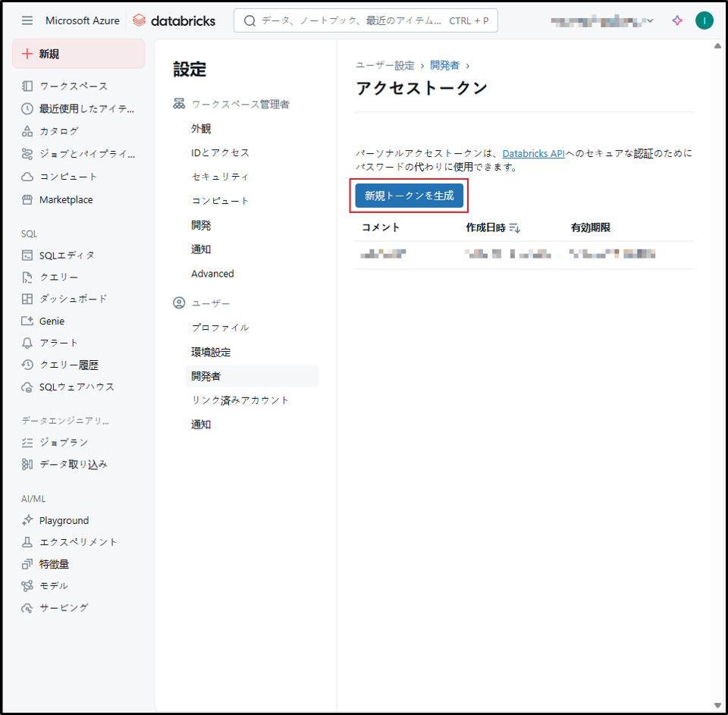Click 開発者 in the breadcrumb
The width and height of the screenshot is (728, 715).
(444, 66)
